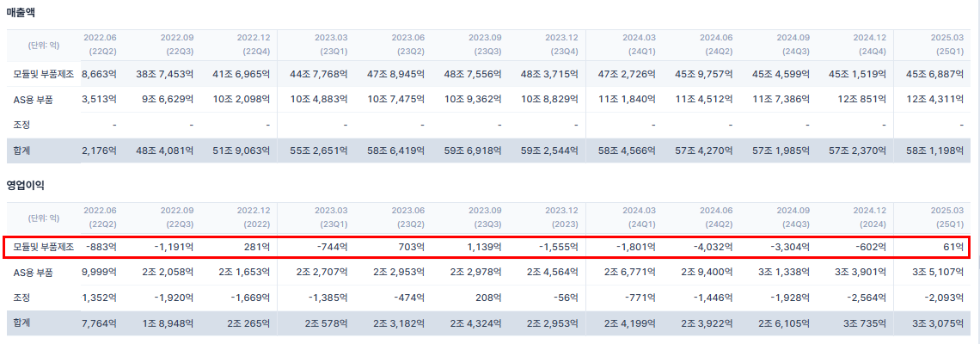
Task: Click the 2조 6,771억 cell
Action: pos(630,272)
